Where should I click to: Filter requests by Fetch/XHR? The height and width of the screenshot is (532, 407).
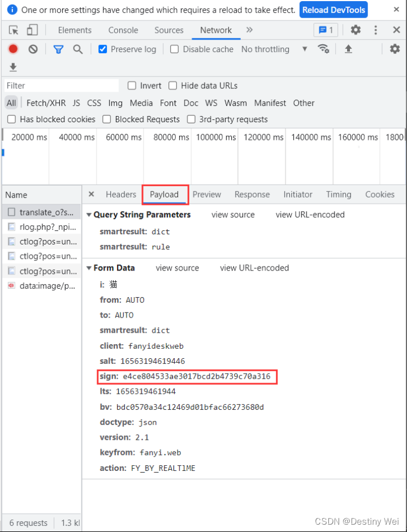click(x=46, y=103)
